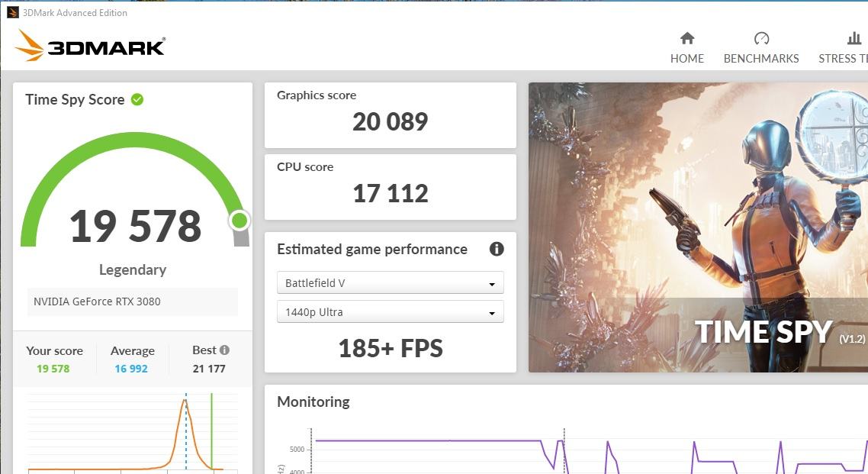
Task: Click the info icon for Estimated game performance
Action: [x=497, y=249]
